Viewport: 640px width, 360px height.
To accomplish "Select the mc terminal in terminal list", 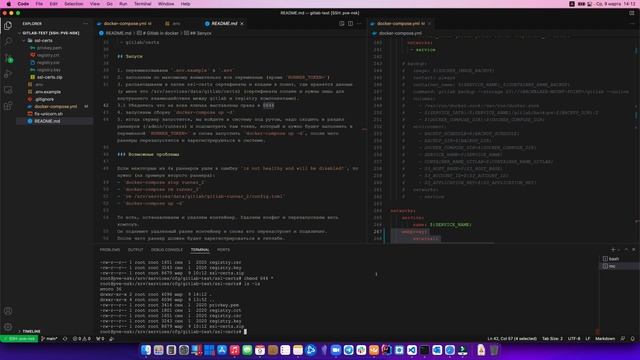I will [x=619, y=266].
